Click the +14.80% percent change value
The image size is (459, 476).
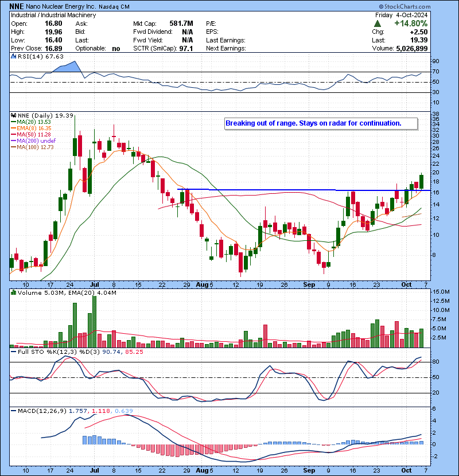[411, 24]
